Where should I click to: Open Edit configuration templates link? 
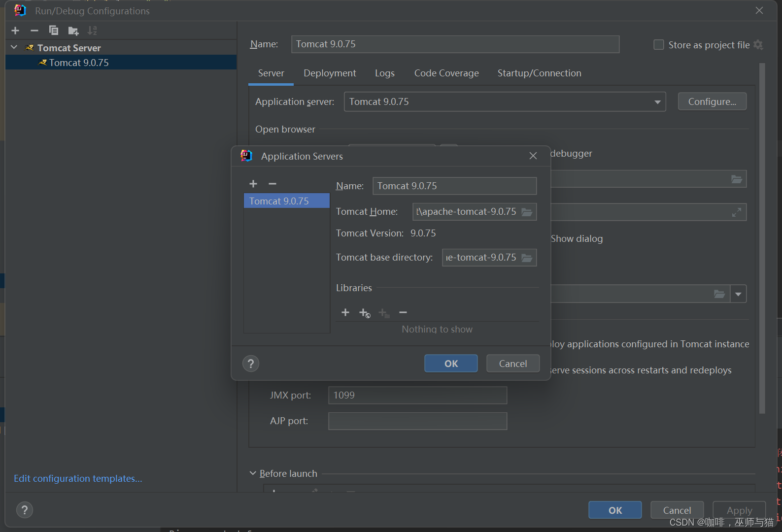coord(78,478)
